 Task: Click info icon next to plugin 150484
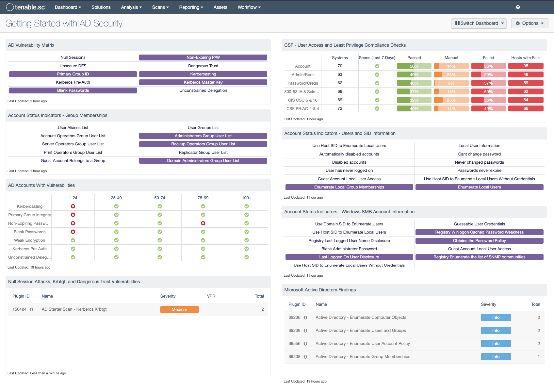click(x=31, y=309)
